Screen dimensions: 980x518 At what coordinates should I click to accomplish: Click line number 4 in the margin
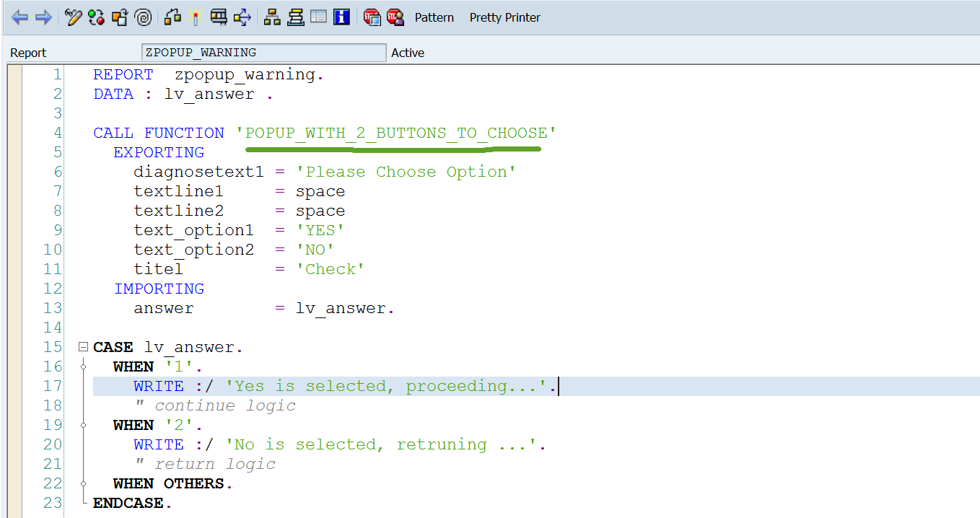point(58,133)
